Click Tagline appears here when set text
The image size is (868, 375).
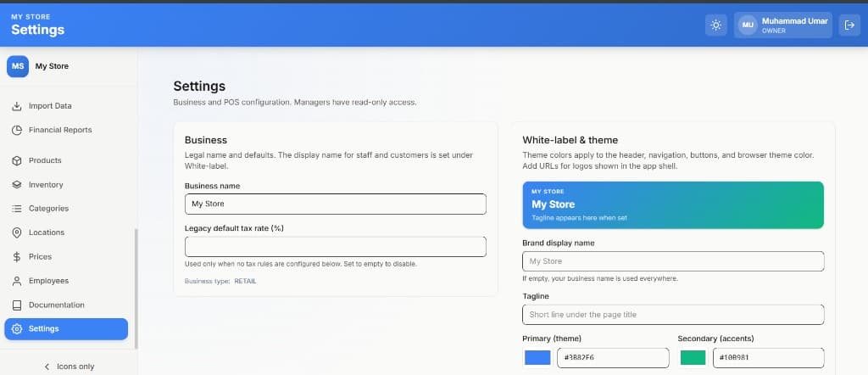click(x=579, y=218)
